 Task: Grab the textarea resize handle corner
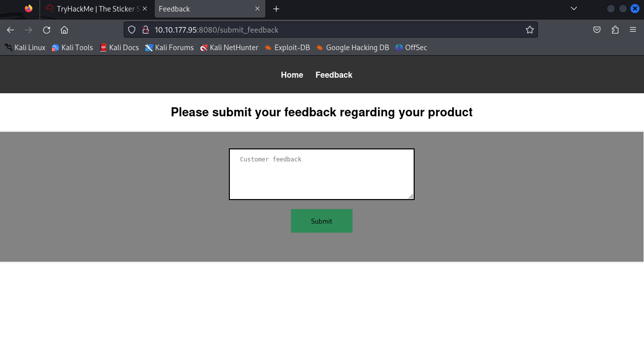coord(411,196)
